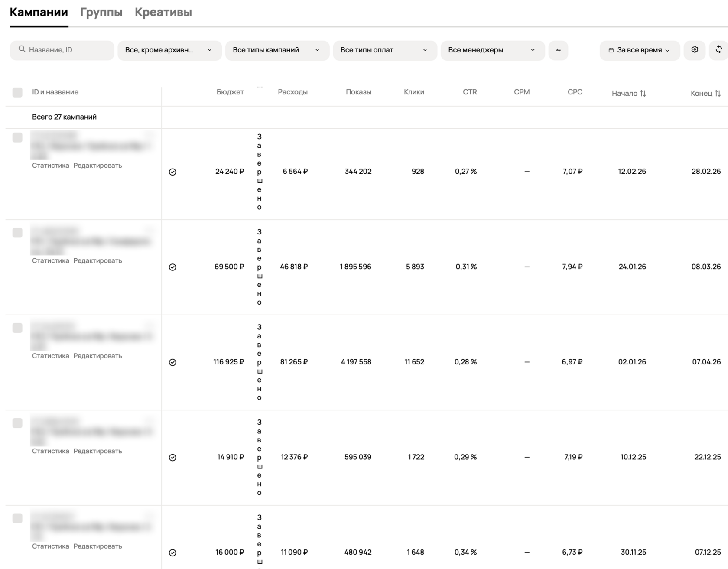Click completed status icon in 24 240 ₽ row

click(x=172, y=172)
